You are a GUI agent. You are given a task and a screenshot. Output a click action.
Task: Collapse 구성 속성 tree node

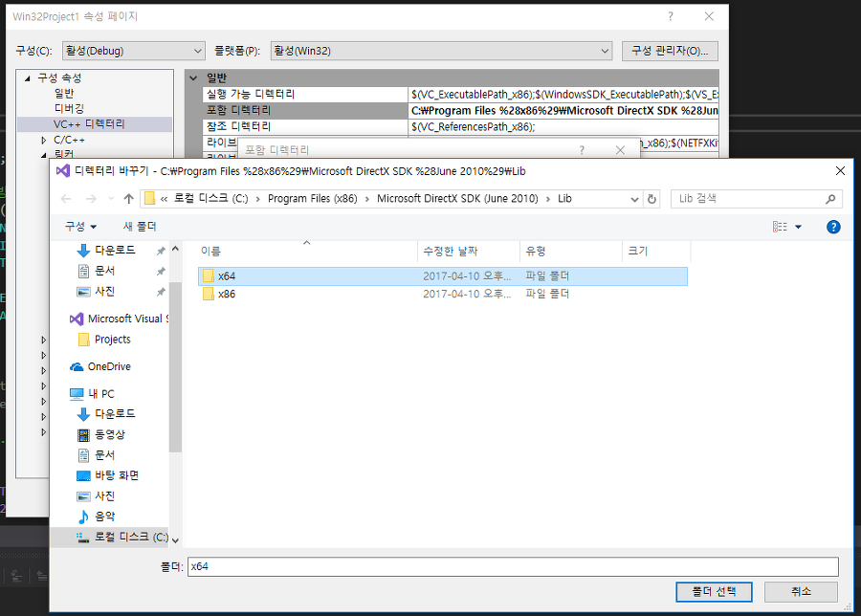tap(28, 78)
